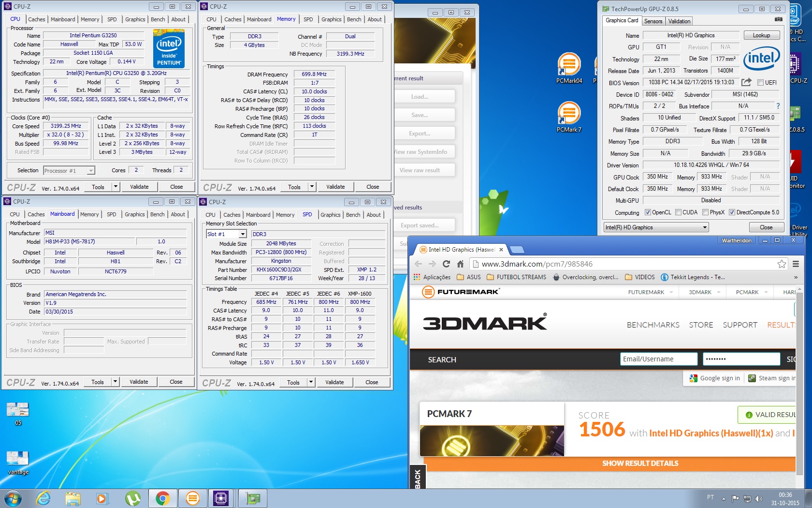Screen dimensions: 812x508
Task: Open Tools dropdown arrow in CPU tab window
Action: tap(116, 187)
